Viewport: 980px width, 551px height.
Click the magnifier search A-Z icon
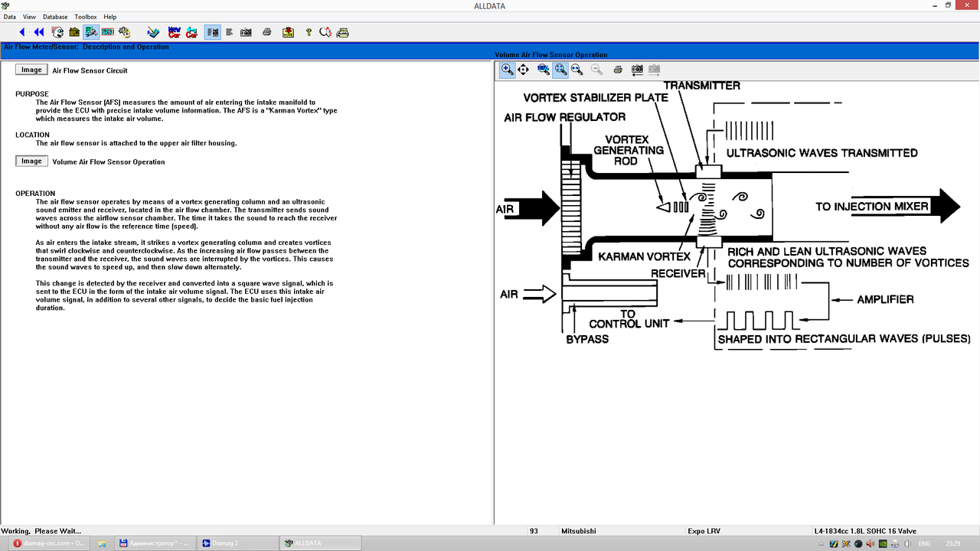tap(325, 32)
